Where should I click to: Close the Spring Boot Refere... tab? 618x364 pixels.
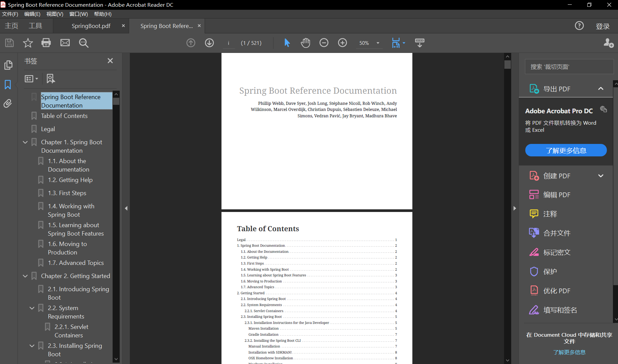point(199,26)
